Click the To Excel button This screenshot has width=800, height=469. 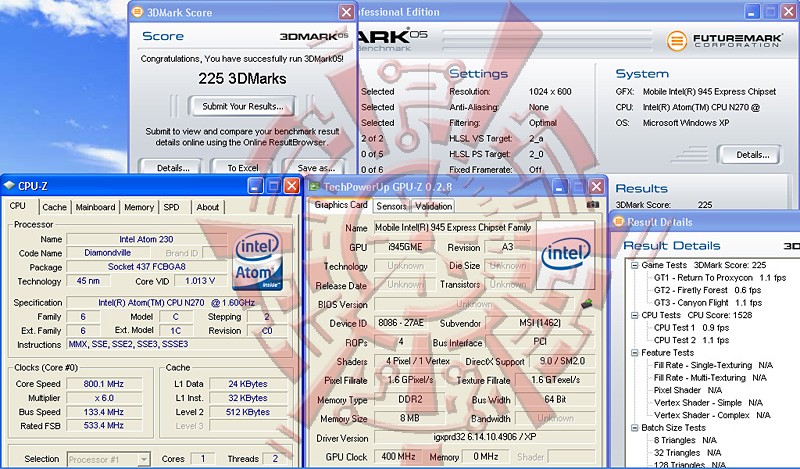[243, 167]
